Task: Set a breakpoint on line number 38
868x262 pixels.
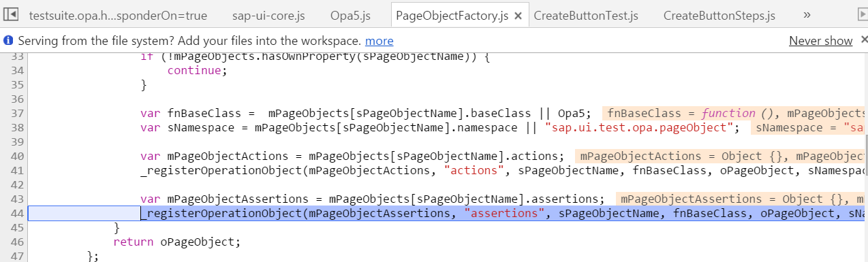Action: (18, 127)
